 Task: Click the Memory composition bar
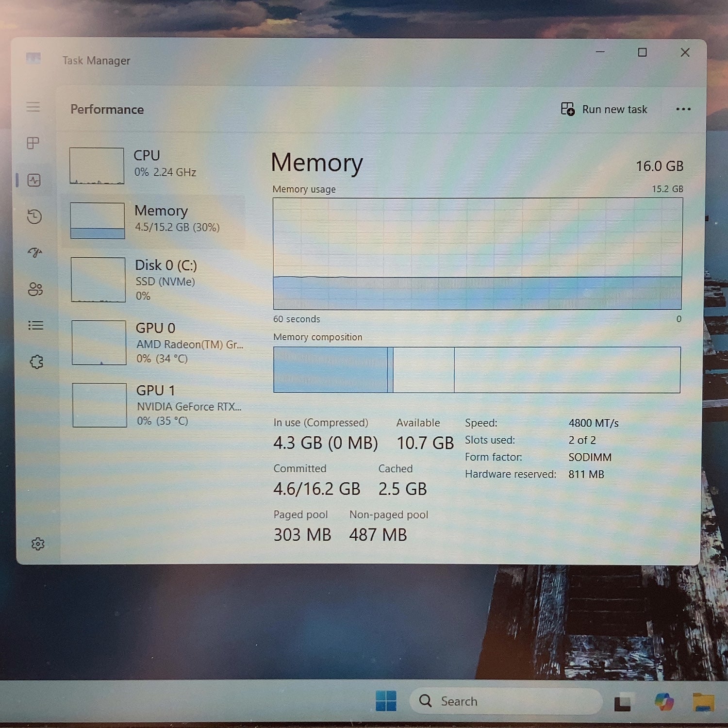477,370
